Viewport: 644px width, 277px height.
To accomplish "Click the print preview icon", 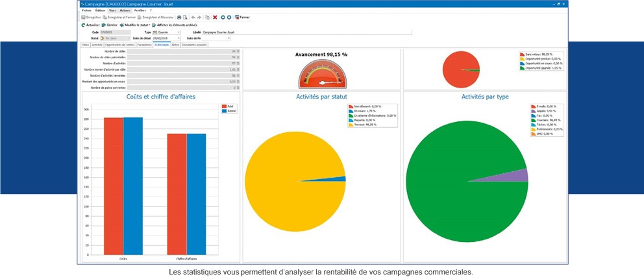I will coord(185,18).
